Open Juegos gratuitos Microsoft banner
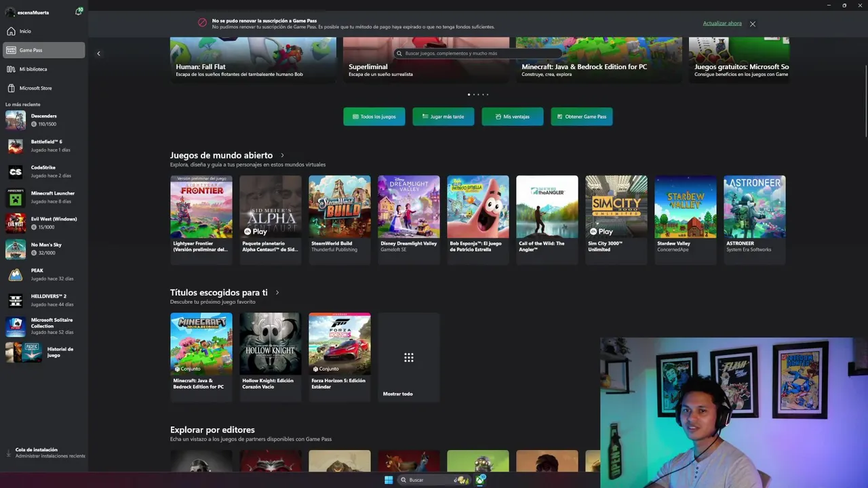The height and width of the screenshot is (488, 868). click(739, 60)
